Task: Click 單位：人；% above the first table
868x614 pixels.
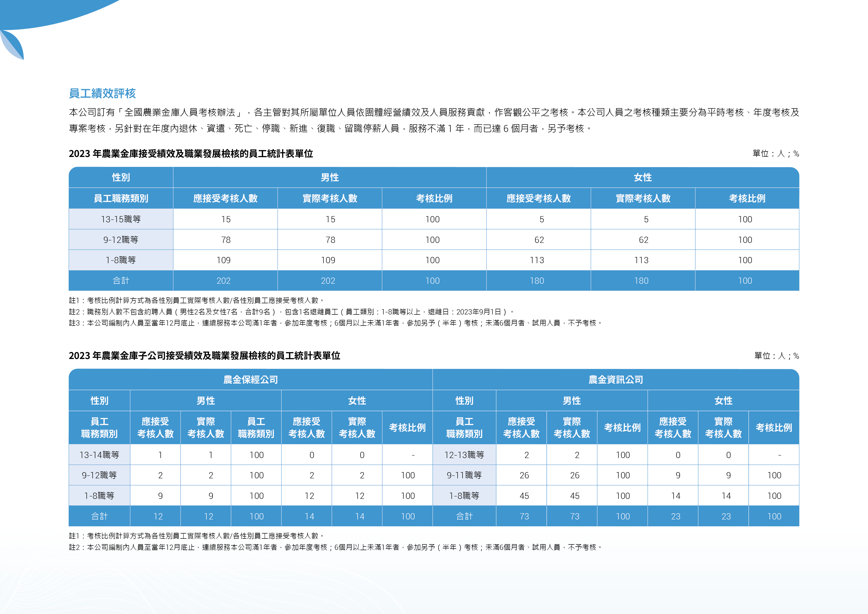Action: 775,153
